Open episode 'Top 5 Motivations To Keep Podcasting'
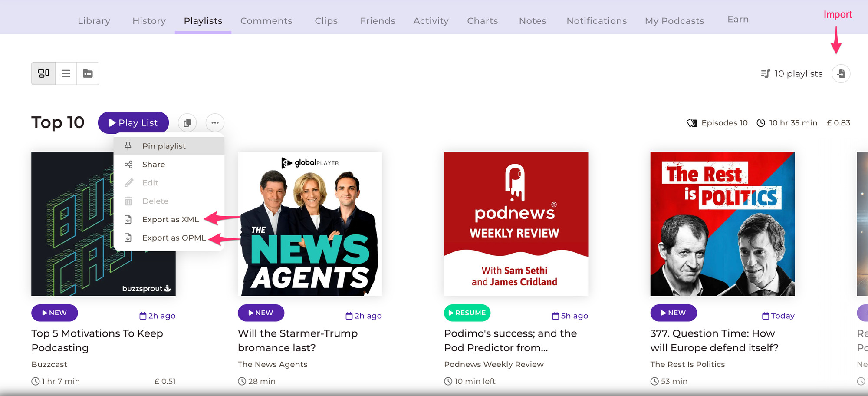Viewport: 868px width, 396px height. pos(97,340)
